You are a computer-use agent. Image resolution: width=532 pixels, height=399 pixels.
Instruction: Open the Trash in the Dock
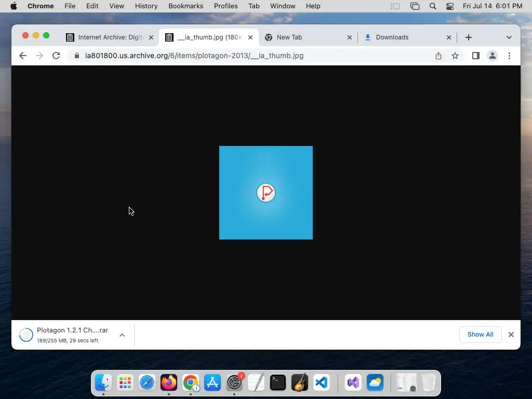point(429,383)
